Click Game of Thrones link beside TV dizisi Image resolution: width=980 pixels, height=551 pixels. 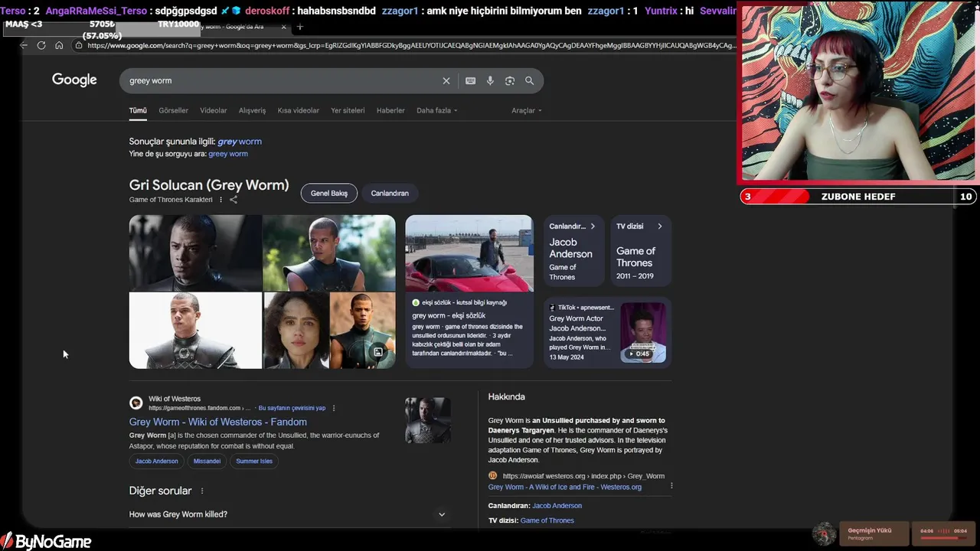[547, 520]
